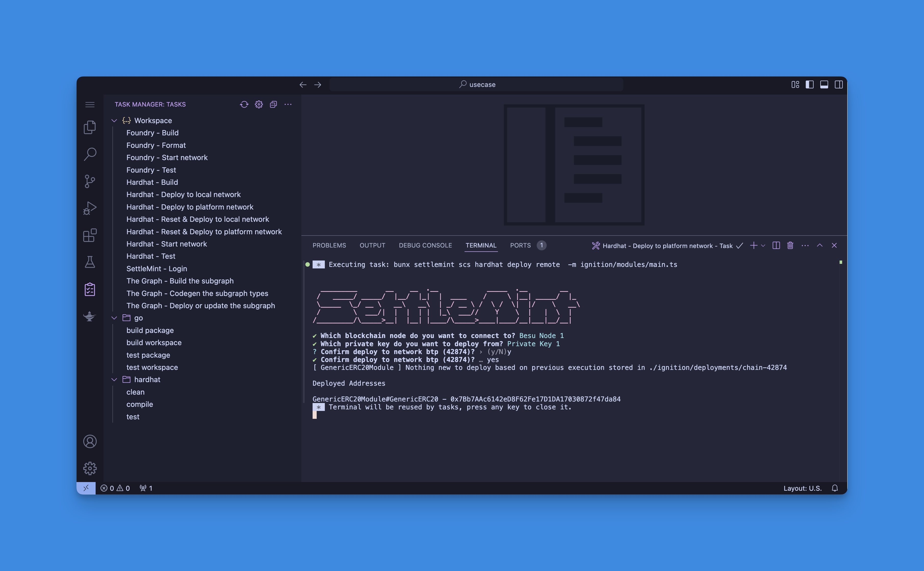Open the Accounts menu icon
This screenshot has width=924, height=571.
(90, 442)
